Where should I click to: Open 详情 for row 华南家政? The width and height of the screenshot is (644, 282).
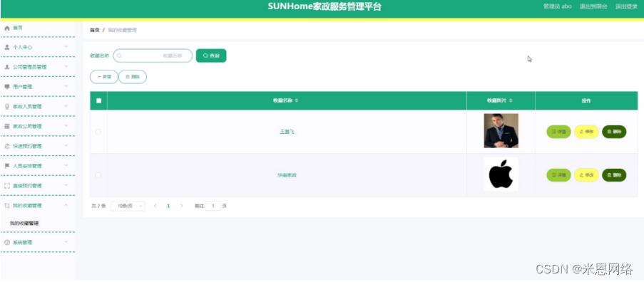tap(558, 175)
